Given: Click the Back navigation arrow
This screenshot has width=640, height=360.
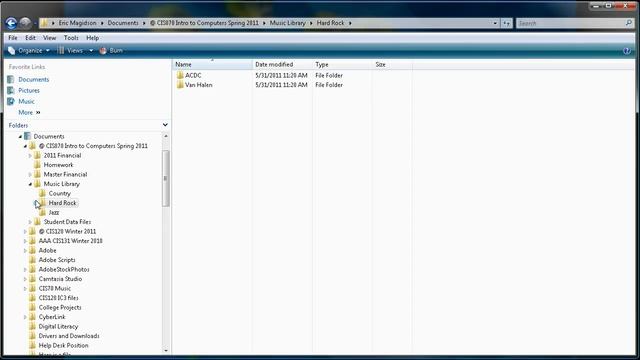Looking at the screenshot, I should (x=11, y=23).
